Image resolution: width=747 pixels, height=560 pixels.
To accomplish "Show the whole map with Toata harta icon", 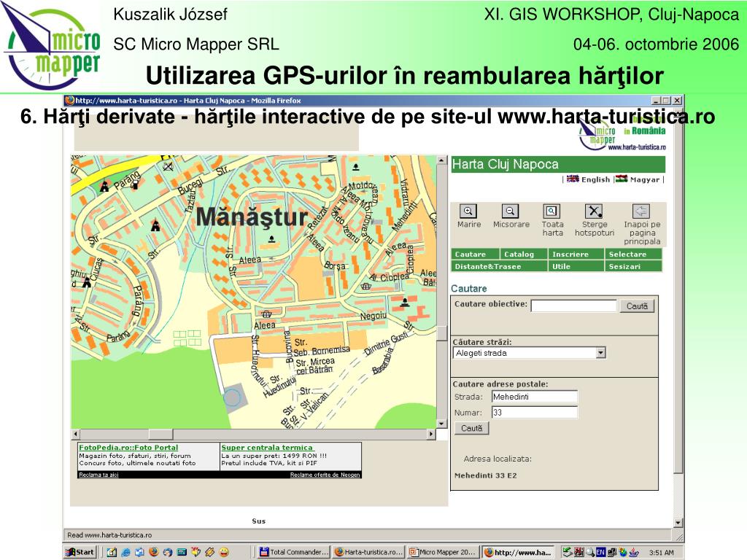I will click(551, 211).
